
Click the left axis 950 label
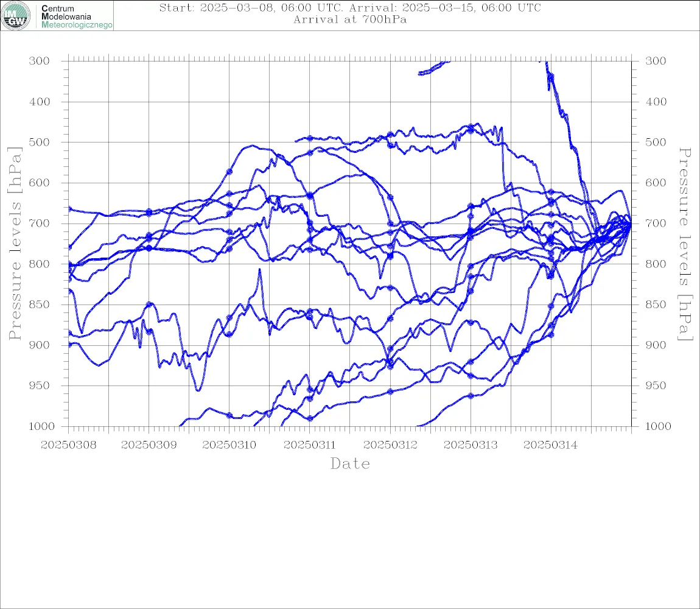click(x=40, y=385)
